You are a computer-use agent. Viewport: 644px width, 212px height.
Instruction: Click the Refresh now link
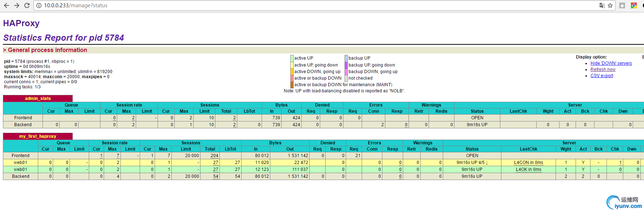[603, 69]
